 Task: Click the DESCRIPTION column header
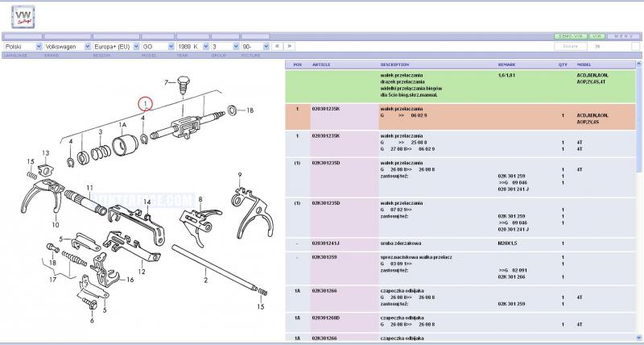pos(394,64)
